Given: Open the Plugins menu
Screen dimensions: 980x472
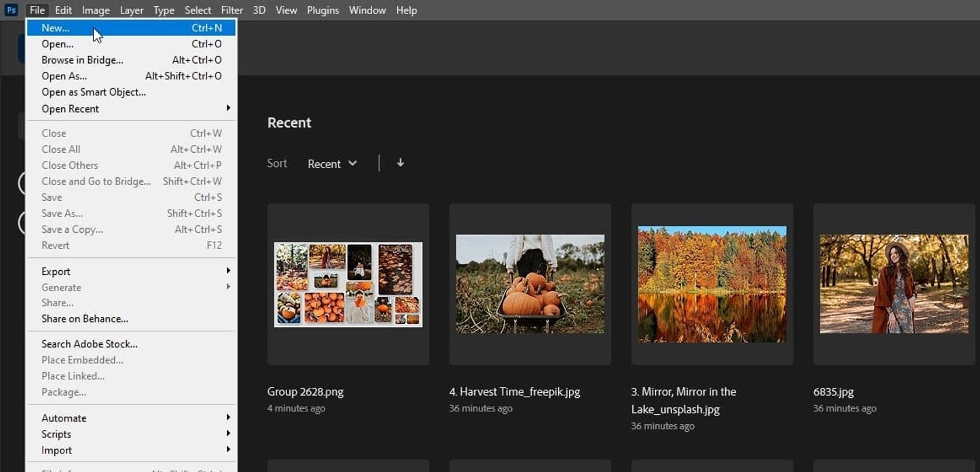Looking at the screenshot, I should point(323,10).
